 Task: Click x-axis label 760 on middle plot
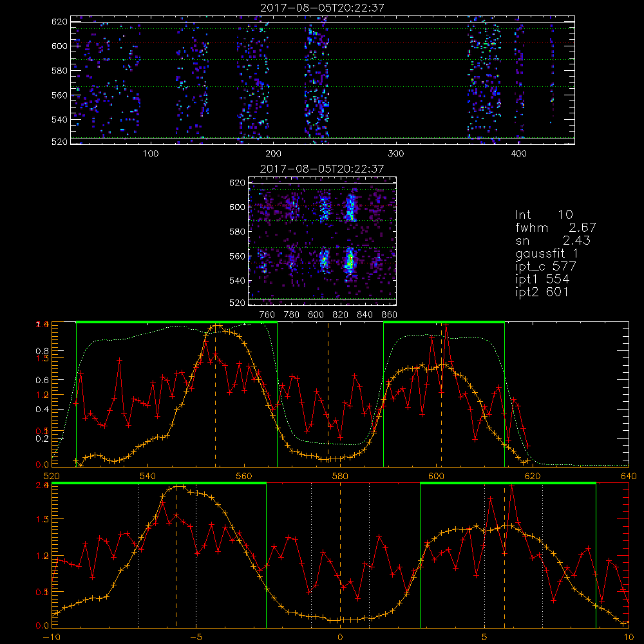(x=267, y=315)
